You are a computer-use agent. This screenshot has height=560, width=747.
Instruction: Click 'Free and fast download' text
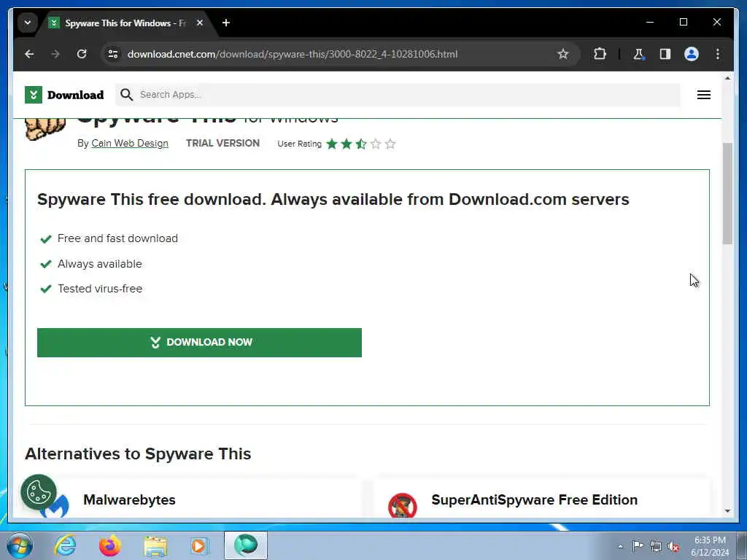tap(117, 238)
